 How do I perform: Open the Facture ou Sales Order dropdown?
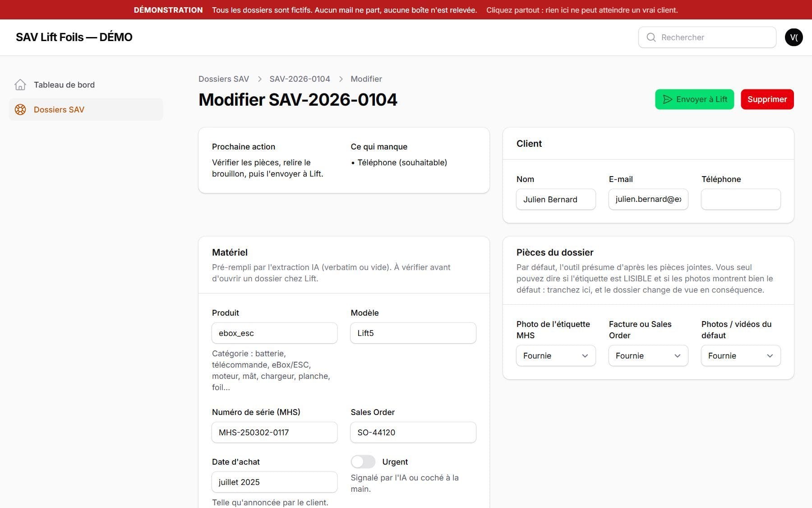[x=648, y=356]
